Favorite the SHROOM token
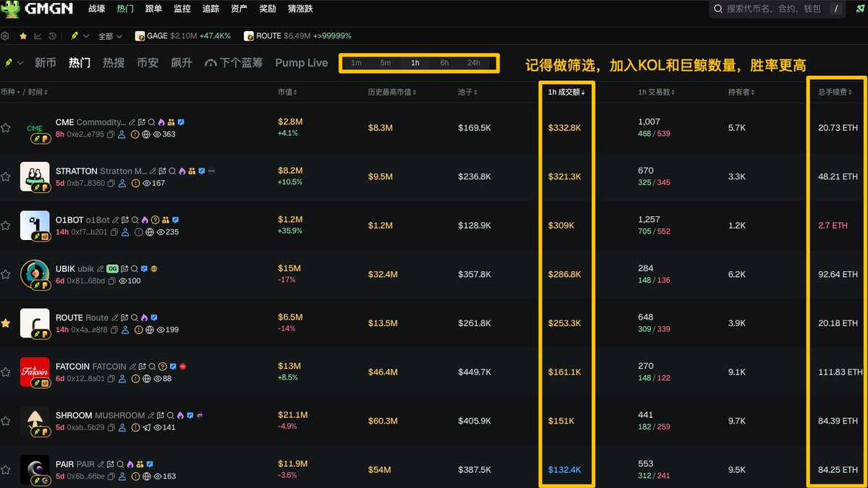Screen dimensions: 868x488 [x=6, y=421]
